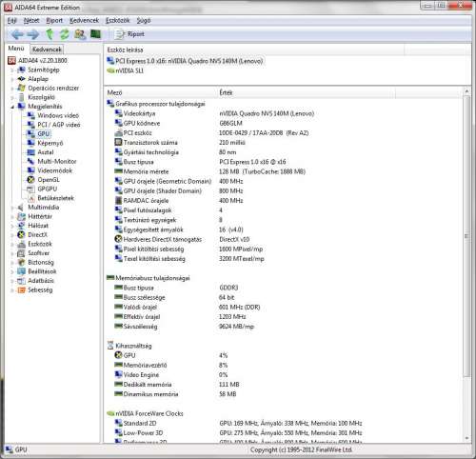
Task: Click the GPGPU icon in the tree
Action: click(30, 190)
